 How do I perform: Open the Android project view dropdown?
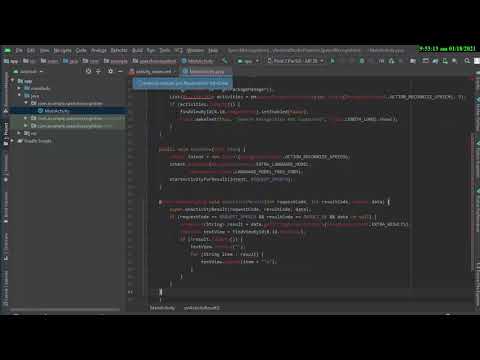[x=28, y=71]
